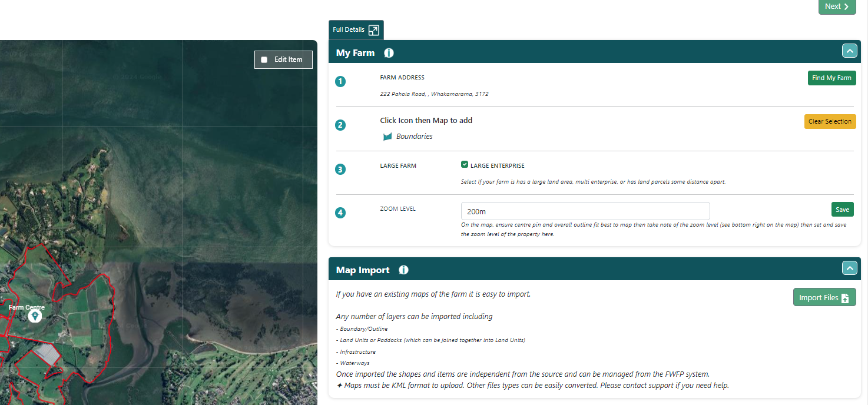Collapse the Map Import panel

point(849,268)
